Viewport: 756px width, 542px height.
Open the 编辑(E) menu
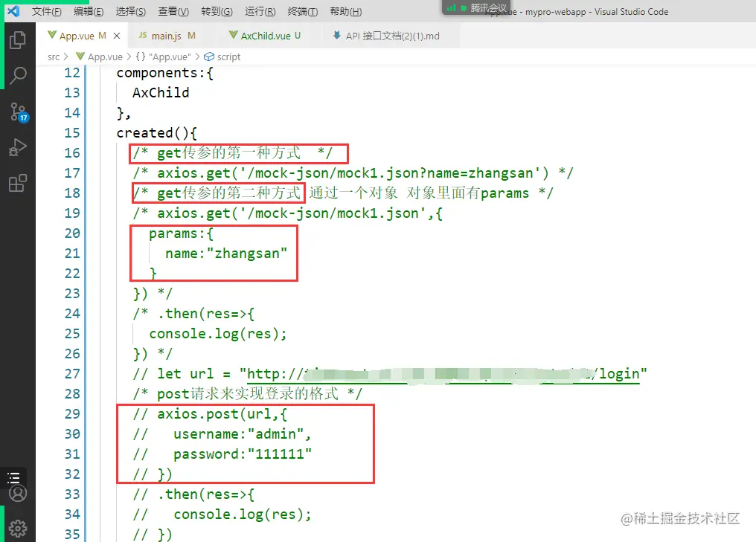89,12
